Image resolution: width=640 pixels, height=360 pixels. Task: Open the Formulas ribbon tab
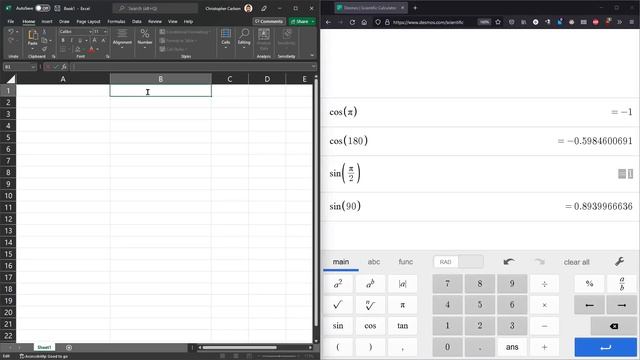pos(116,22)
